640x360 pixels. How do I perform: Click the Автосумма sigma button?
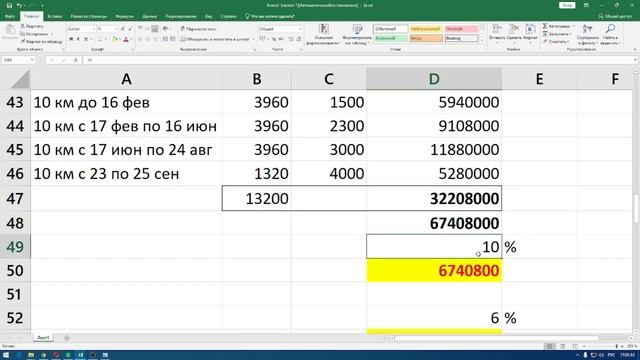(556, 26)
